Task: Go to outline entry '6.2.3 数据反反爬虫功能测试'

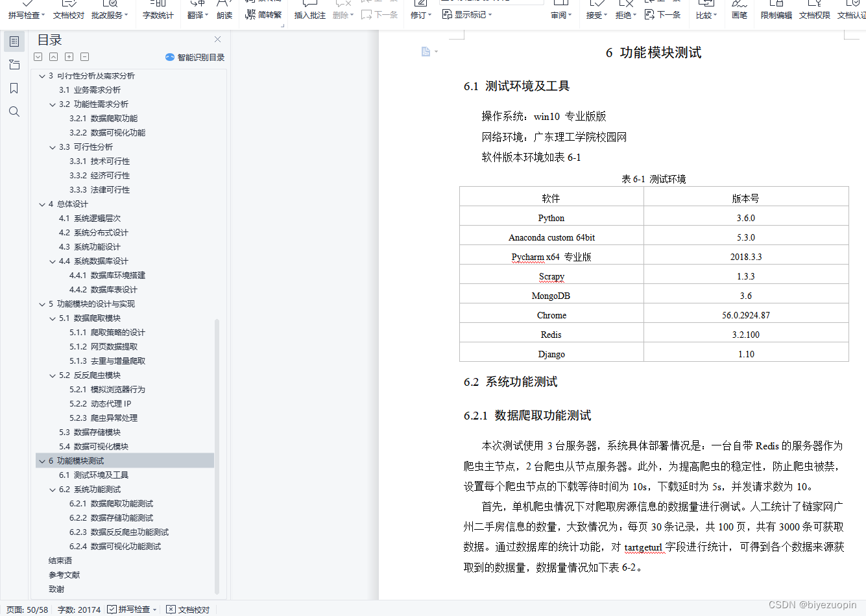Action: point(119,532)
